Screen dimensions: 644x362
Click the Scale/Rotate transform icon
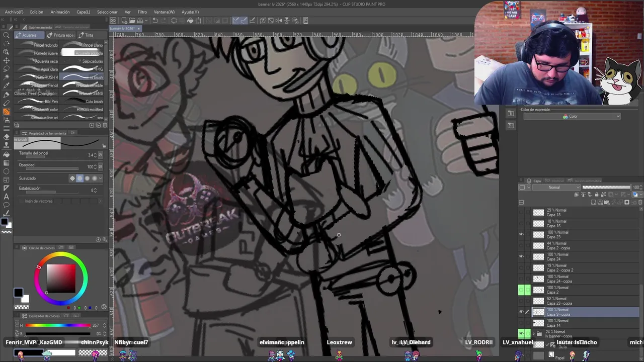198,21
